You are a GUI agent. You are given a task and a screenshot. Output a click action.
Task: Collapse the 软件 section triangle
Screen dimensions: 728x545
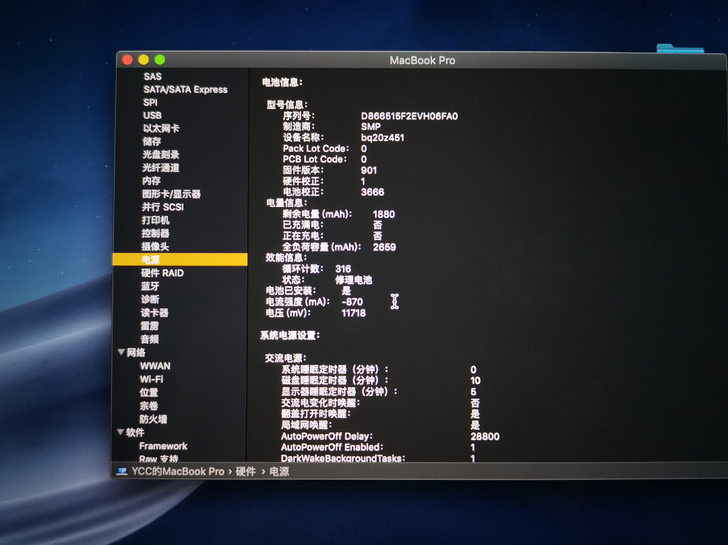120,432
